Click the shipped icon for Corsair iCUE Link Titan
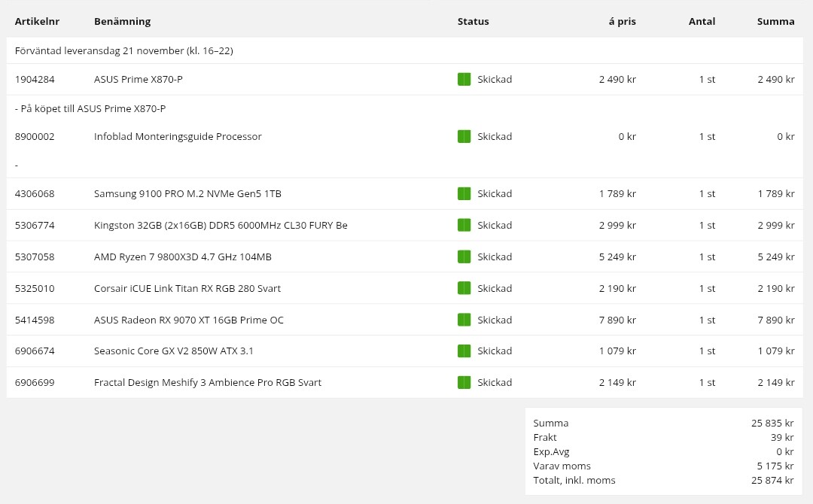Viewport: 813px width, 504px height. [464, 288]
